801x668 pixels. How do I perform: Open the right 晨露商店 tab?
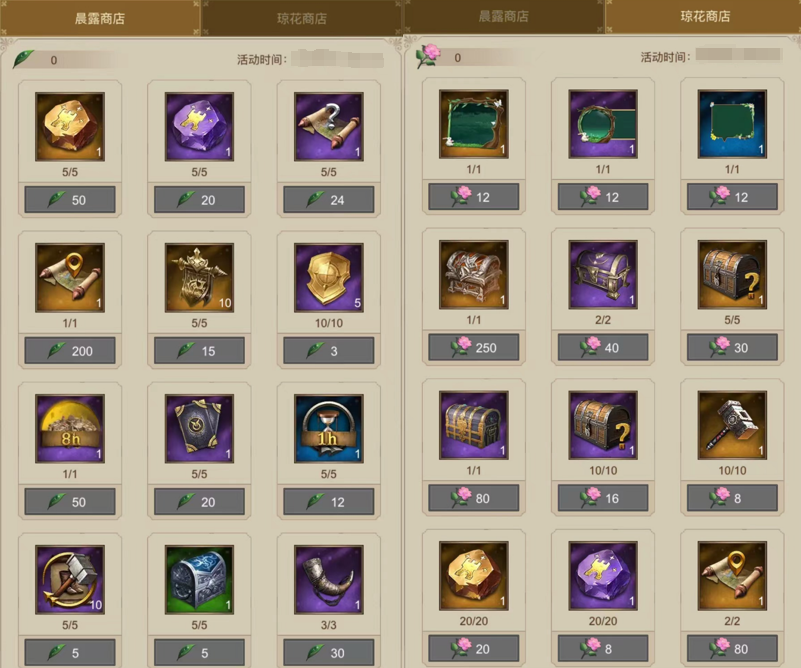tap(503, 16)
